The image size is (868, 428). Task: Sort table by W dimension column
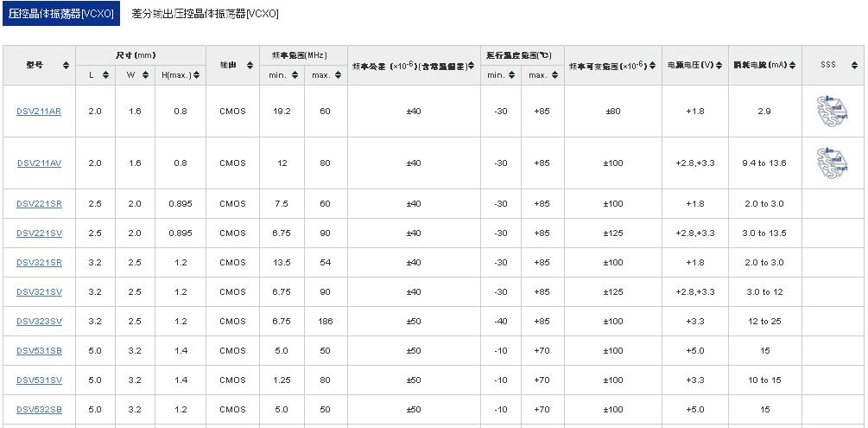point(144,75)
